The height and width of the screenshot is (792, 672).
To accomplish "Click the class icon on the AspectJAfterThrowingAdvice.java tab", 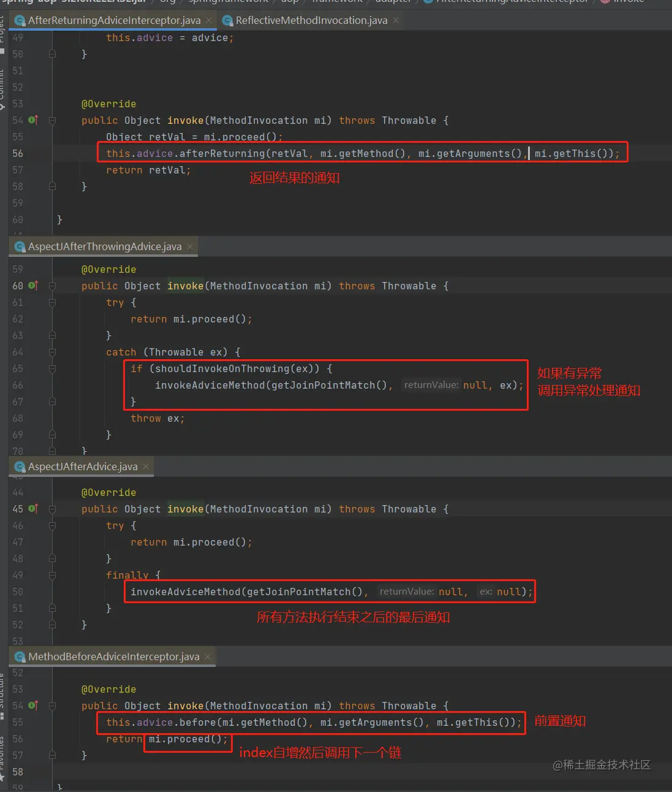I will tap(20, 246).
